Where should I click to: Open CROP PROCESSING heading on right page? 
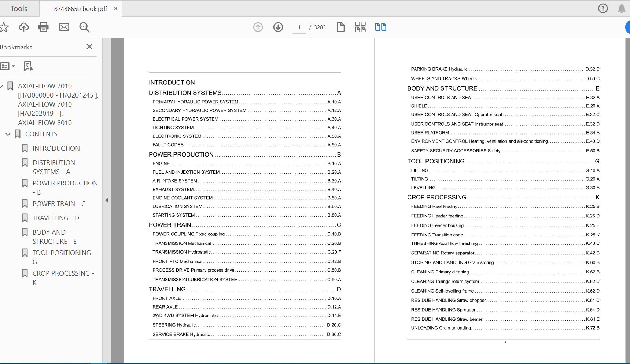pos(503,197)
